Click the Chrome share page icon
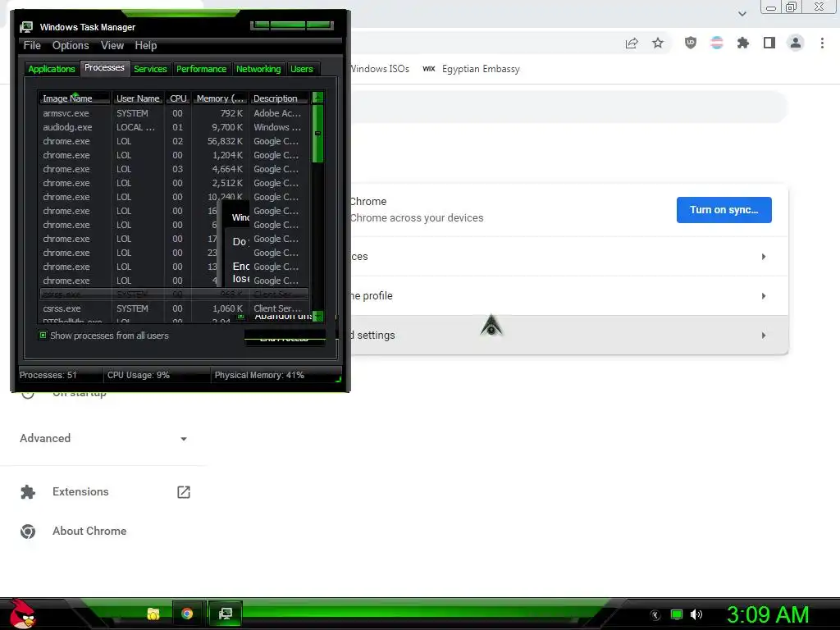 (632, 43)
